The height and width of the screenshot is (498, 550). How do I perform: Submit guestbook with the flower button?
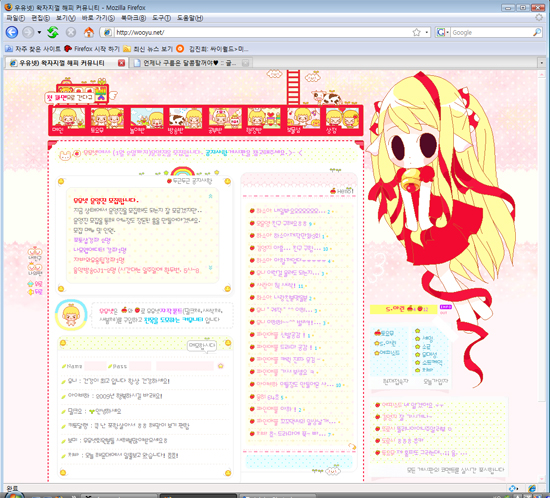221,366
